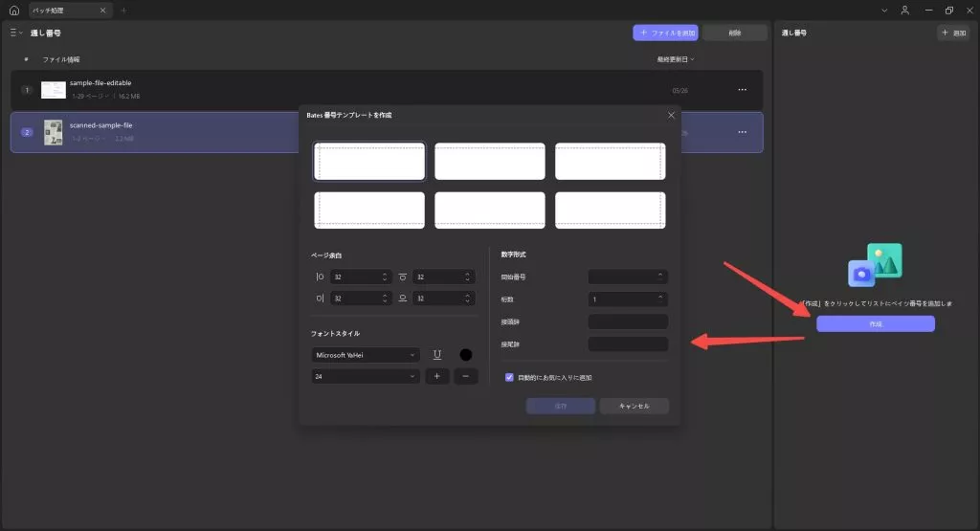Open more options for sample-file-editable
The height and width of the screenshot is (531, 980).
point(742,90)
